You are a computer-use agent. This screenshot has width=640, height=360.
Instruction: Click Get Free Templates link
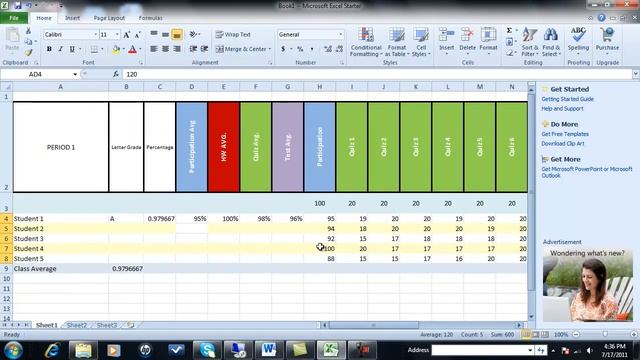(565, 134)
